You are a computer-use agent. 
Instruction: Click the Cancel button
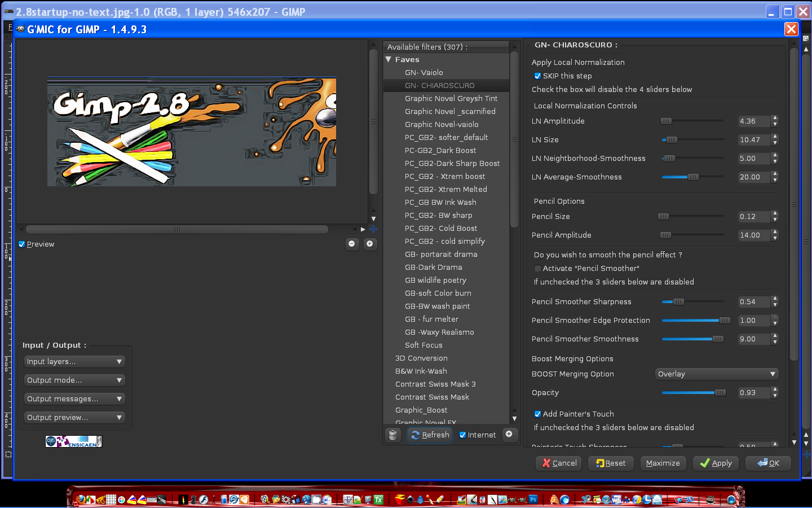pyautogui.click(x=559, y=463)
